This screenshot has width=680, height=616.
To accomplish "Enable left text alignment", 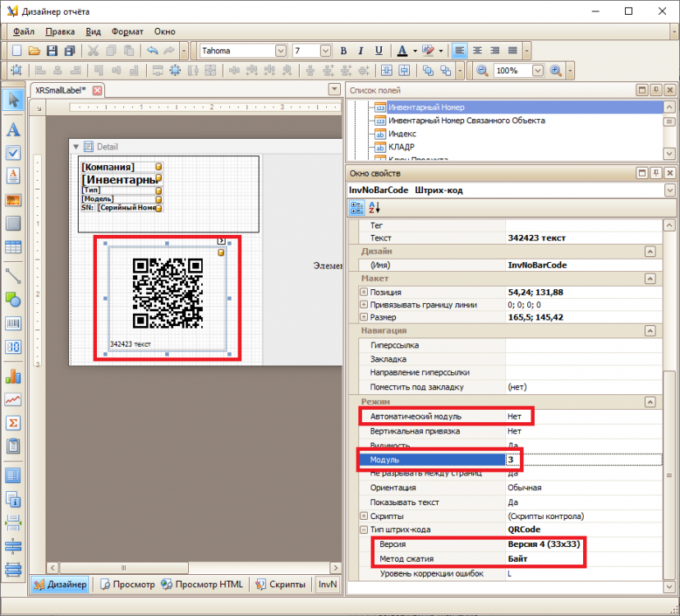I will coord(459,51).
